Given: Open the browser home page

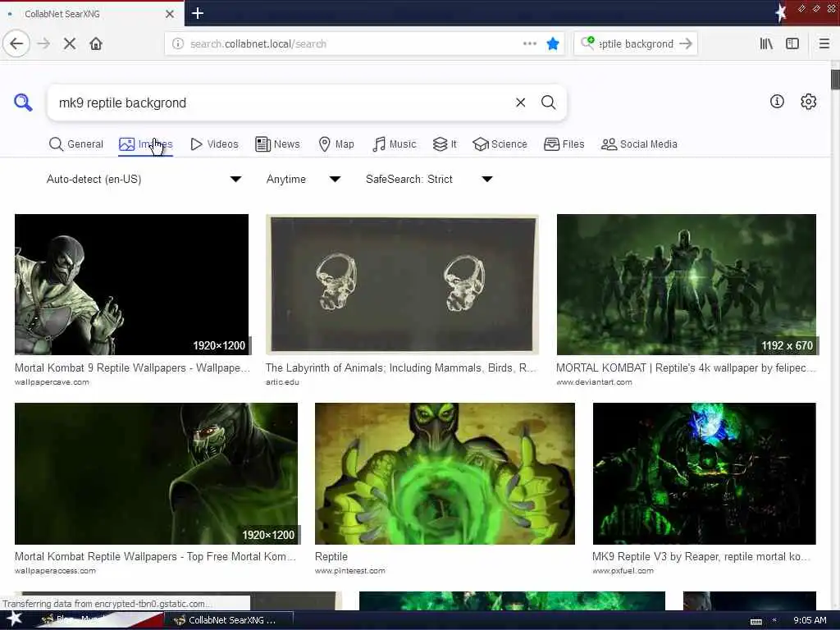Looking at the screenshot, I should 96,44.
